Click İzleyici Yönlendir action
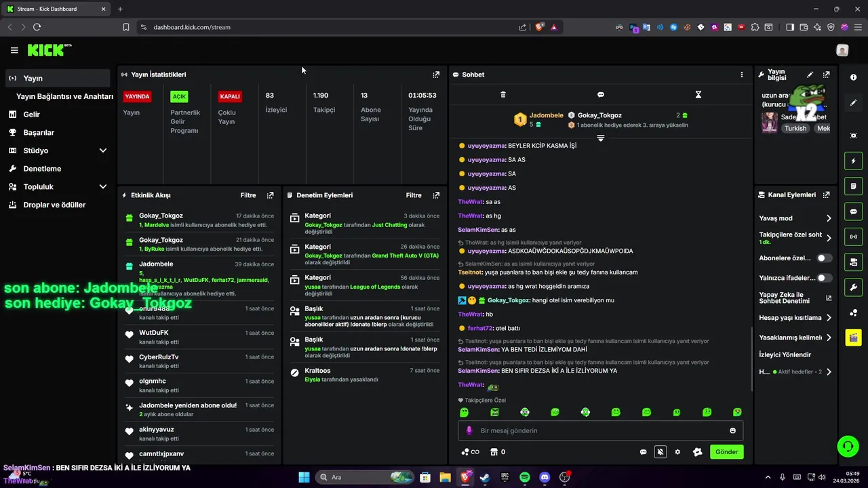Screen dimensions: 868x488 coord(785,354)
